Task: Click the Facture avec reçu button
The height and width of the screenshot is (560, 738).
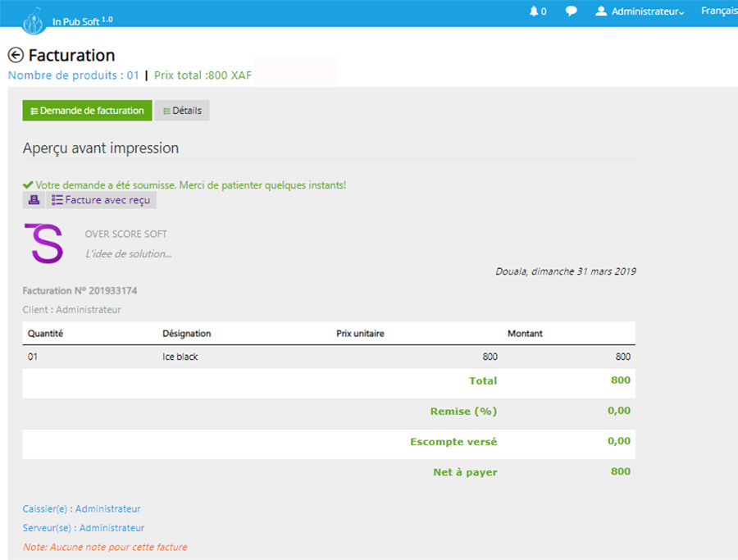Action: click(101, 200)
